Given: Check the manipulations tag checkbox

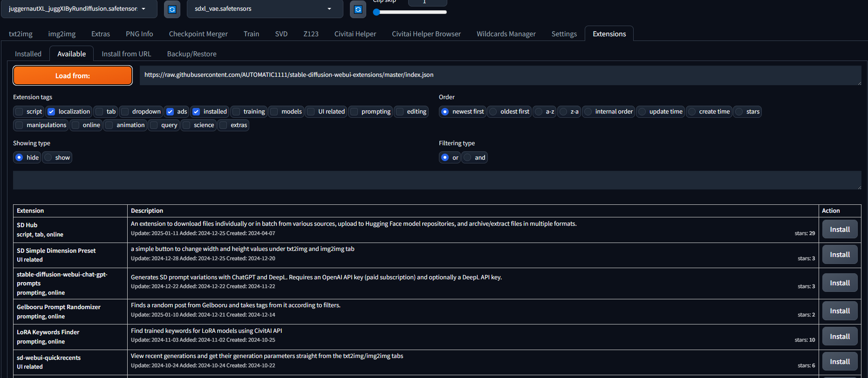Looking at the screenshot, I should coord(19,125).
